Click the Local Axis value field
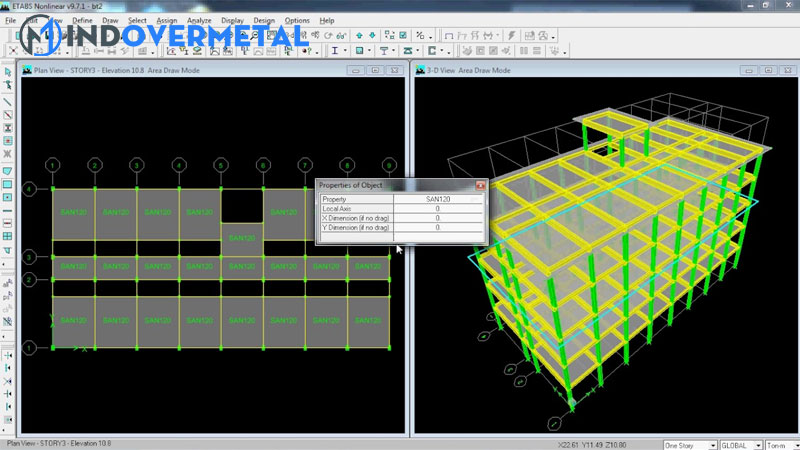800x450 pixels. pos(440,209)
